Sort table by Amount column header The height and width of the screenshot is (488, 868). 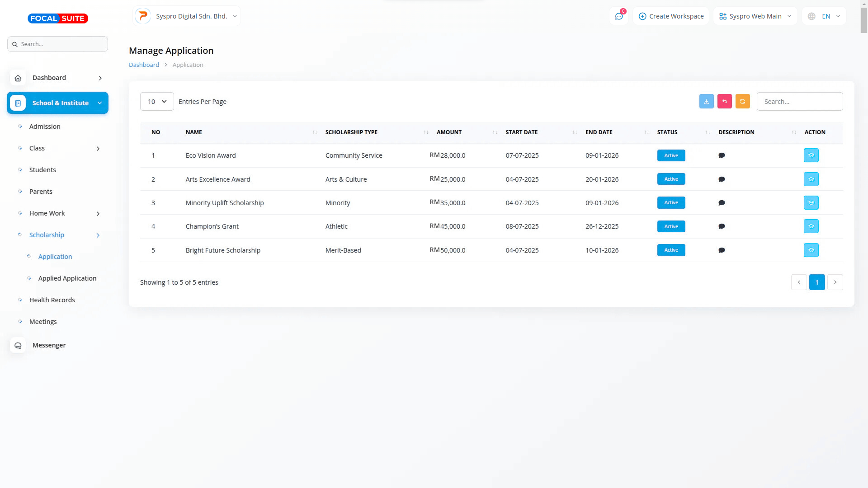click(449, 132)
